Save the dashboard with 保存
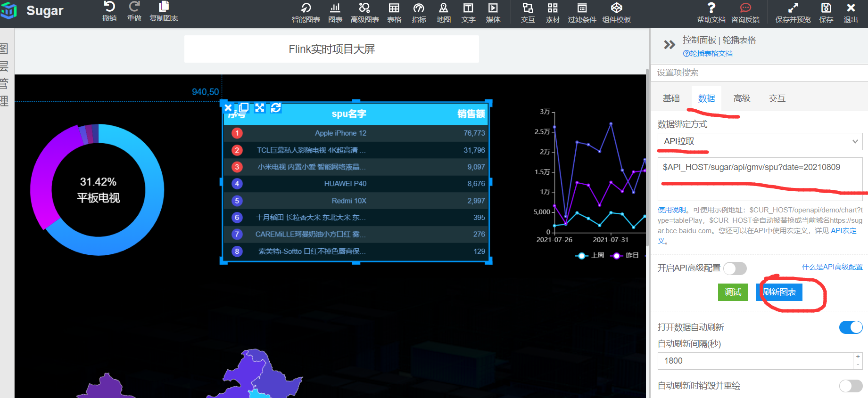This screenshot has width=868, height=398. point(826,13)
